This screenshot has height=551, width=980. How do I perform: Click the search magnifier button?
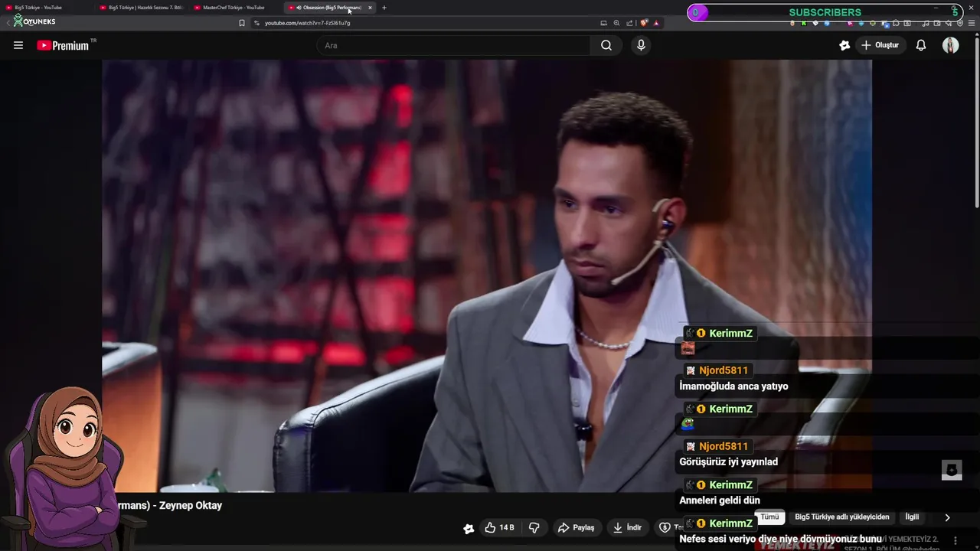606,45
